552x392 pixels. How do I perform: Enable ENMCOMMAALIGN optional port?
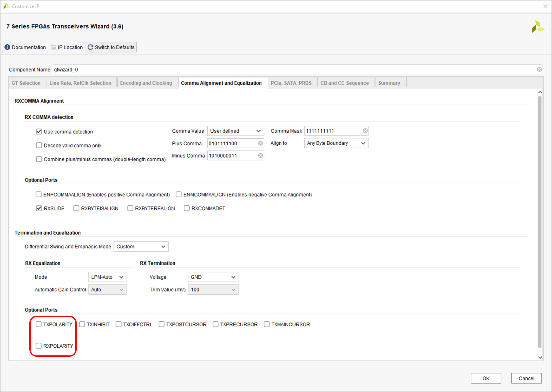coord(179,194)
